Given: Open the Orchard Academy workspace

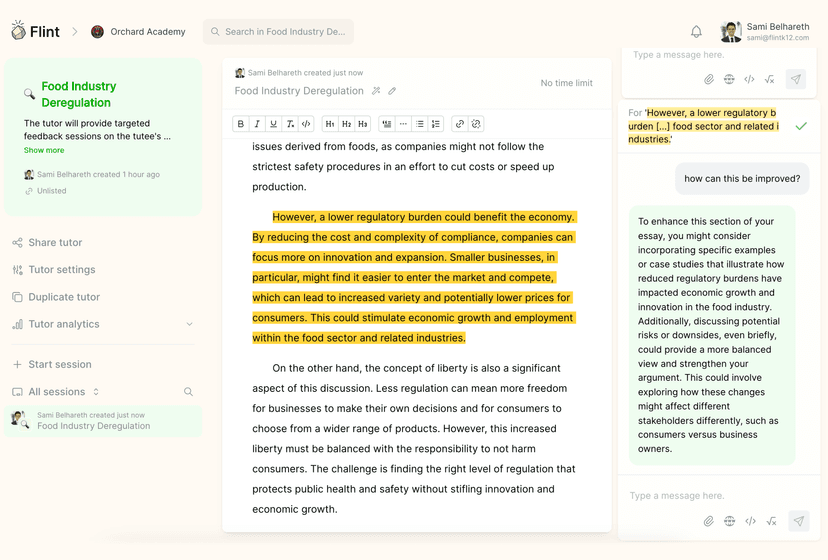Looking at the screenshot, I should coord(138,32).
